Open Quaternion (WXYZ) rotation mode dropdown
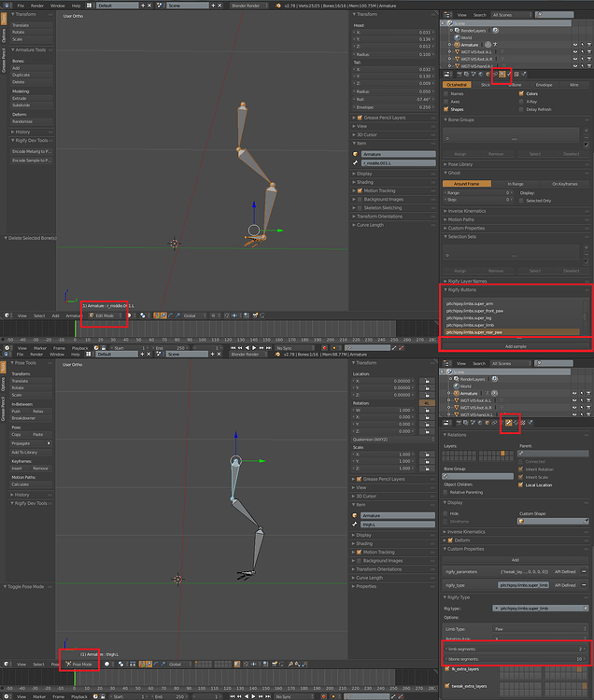 pyautogui.click(x=393, y=440)
